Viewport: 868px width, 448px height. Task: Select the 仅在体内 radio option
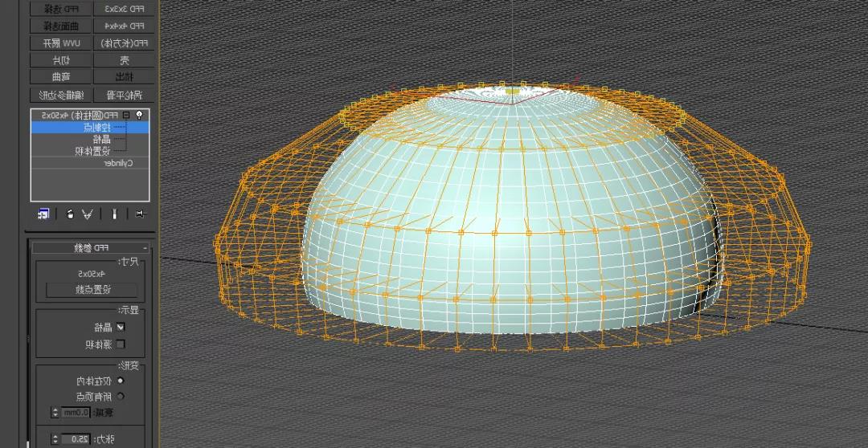tap(121, 381)
